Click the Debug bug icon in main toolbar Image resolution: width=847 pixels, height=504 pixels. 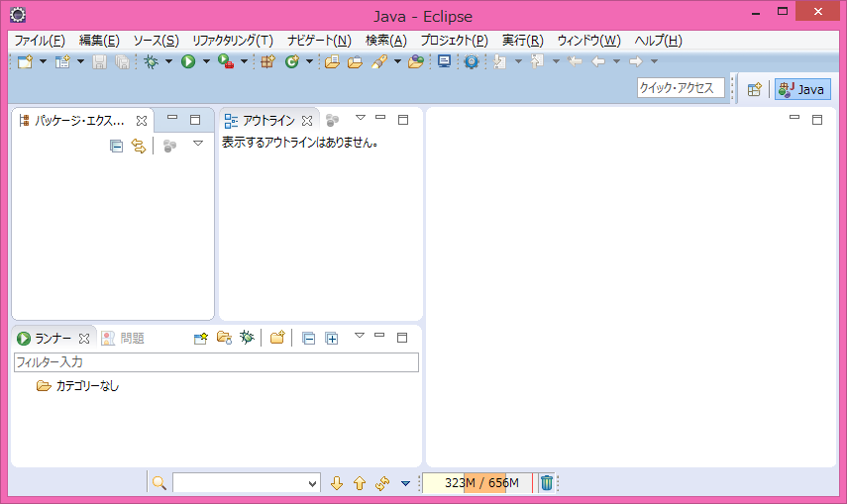coord(152,61)
